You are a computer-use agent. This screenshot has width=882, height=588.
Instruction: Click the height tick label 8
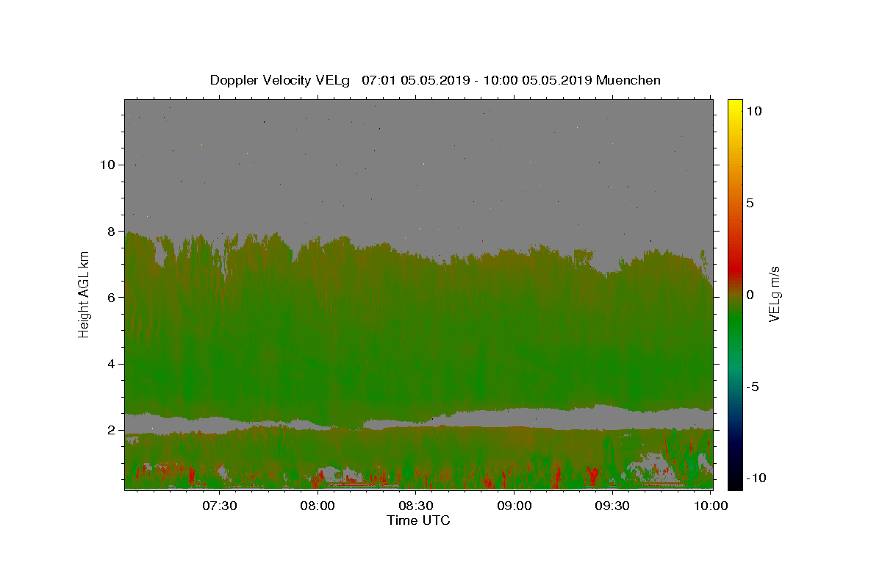(x=111, y=231)
